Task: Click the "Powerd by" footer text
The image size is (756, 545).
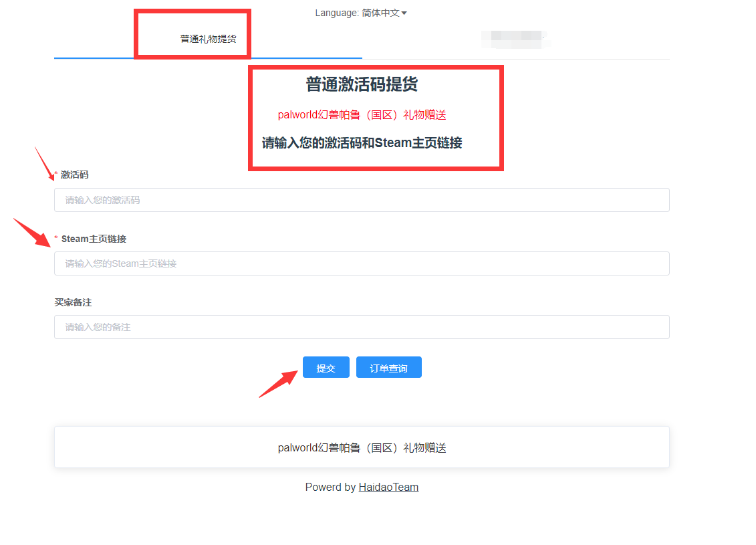Action: [x=330, y=487]
